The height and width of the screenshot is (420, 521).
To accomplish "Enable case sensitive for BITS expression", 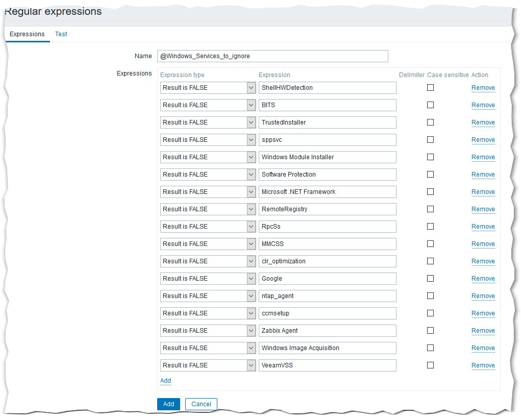I will click(x=430, y=105).
